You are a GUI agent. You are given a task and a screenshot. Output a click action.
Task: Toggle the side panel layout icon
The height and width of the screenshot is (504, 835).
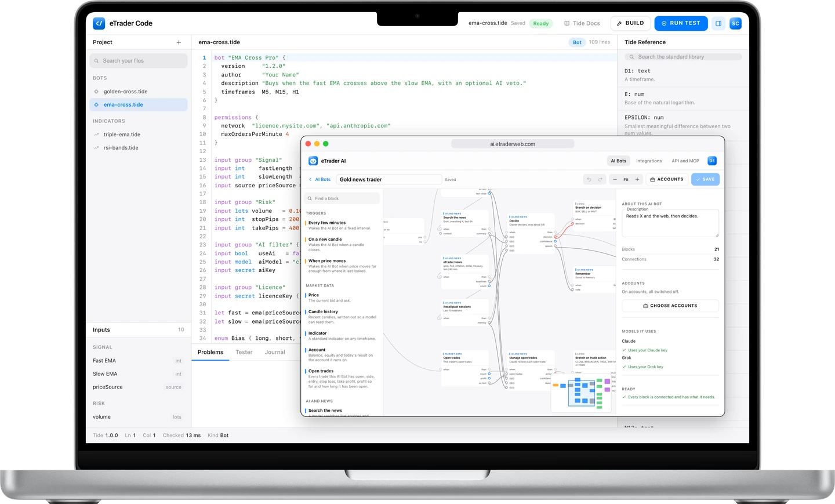(x=718, y=23)
